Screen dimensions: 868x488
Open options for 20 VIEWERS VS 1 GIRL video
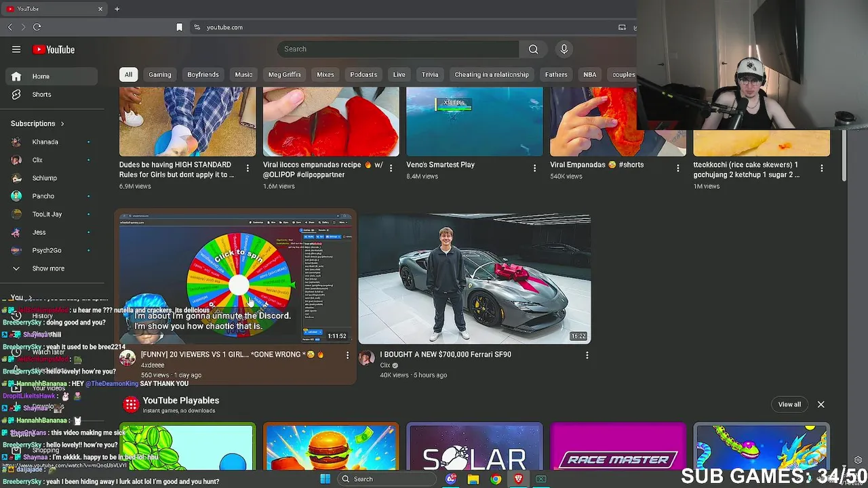[347, 355]
